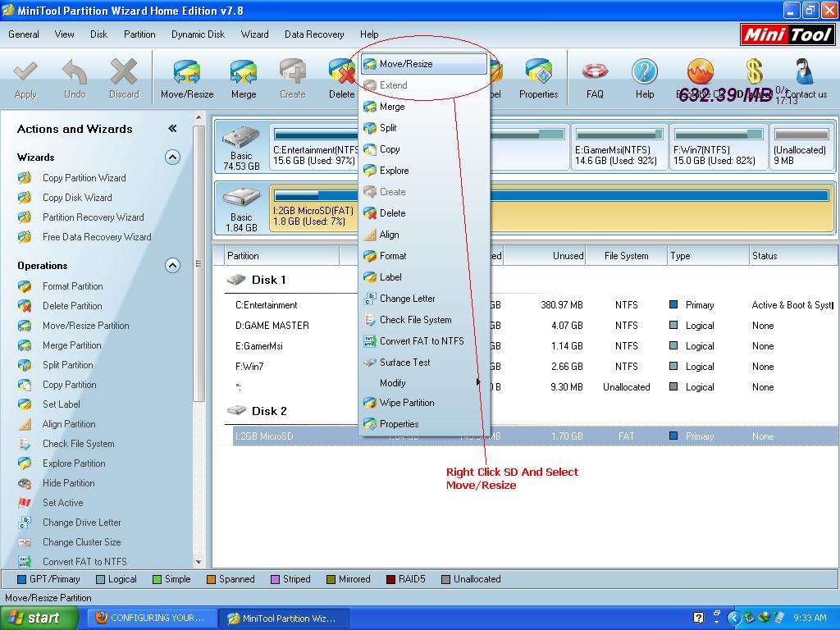Select Copy in context menu
Image resolution: width=840 pixels, height=630 pixels.
424,149
